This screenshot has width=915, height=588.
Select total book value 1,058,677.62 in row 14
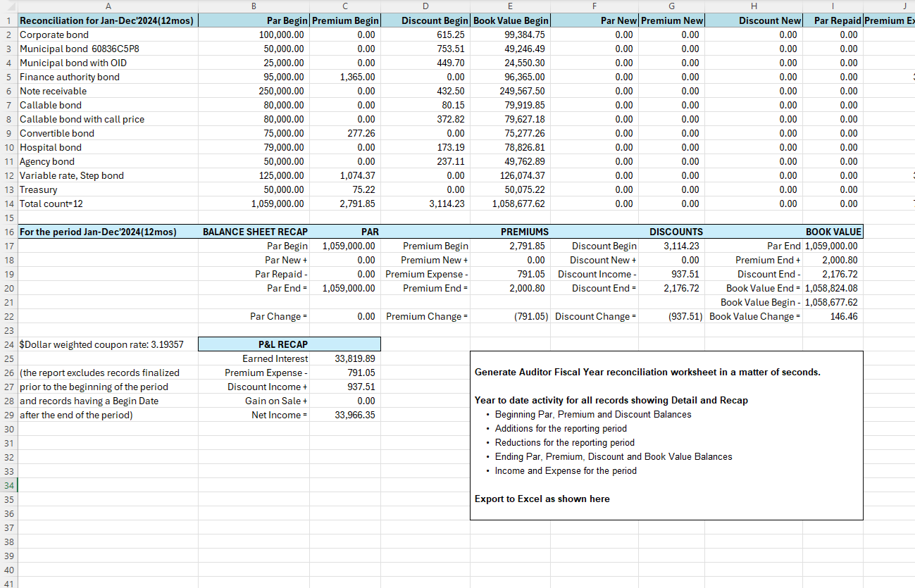tap(511, 204)
